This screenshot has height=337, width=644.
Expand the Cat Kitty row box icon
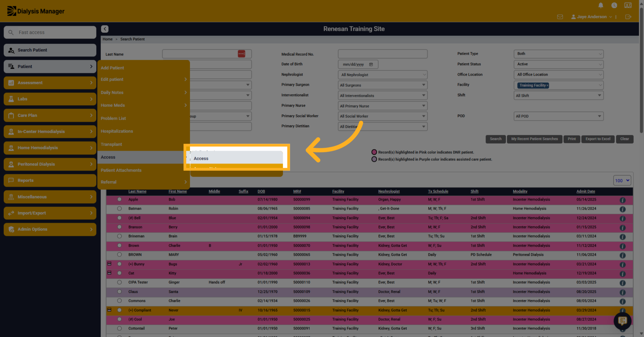point(109,273)
